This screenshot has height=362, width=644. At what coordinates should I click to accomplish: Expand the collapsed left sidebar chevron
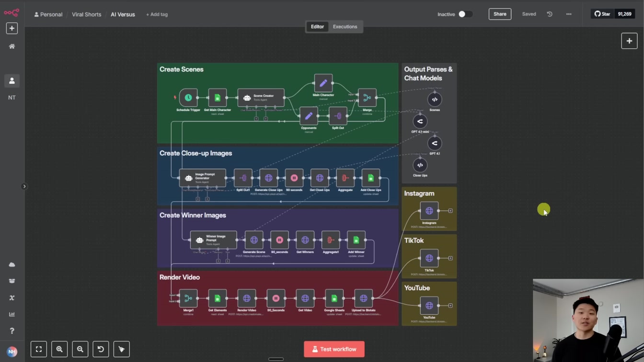click(x=24, y=186)
